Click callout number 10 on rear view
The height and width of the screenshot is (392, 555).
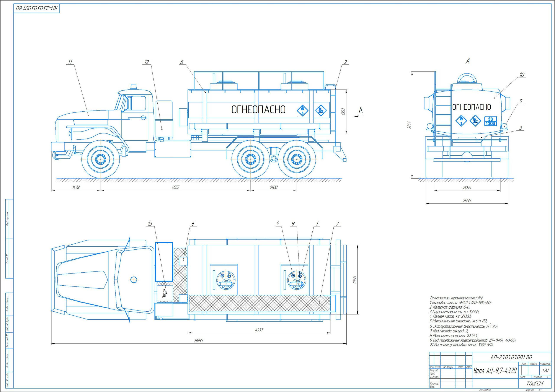[x=522, y=75]
